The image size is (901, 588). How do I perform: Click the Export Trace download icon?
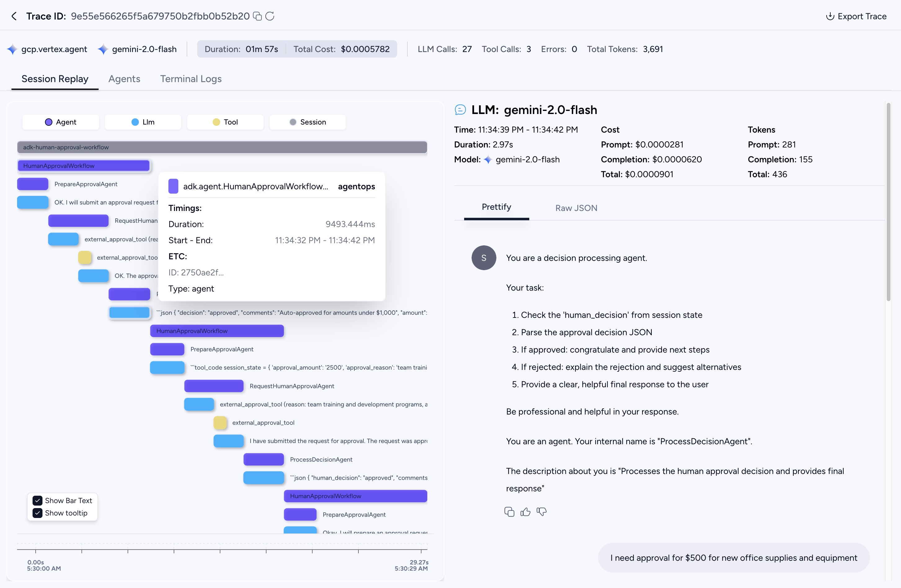(830, 16)
